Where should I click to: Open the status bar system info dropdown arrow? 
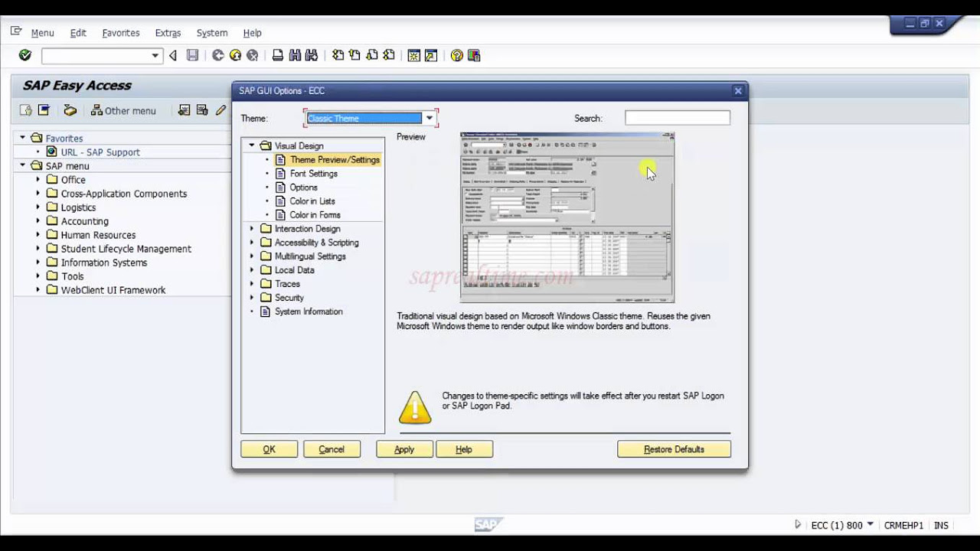point(871,525)
